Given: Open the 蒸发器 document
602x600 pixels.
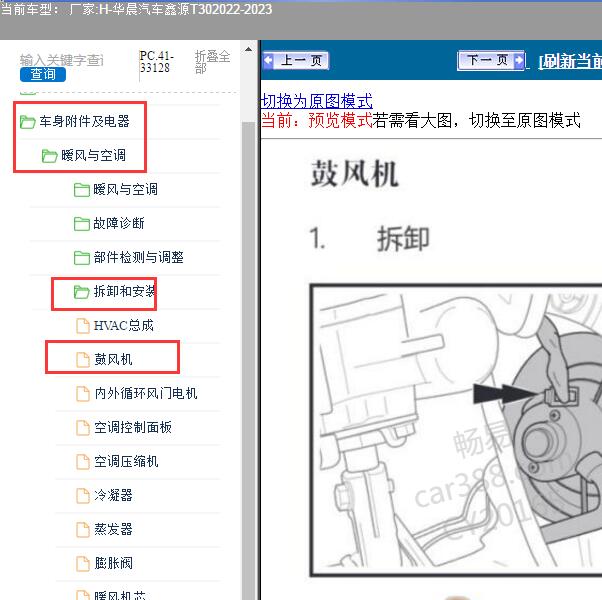Looking at the screenshot, I should [113, 529].
